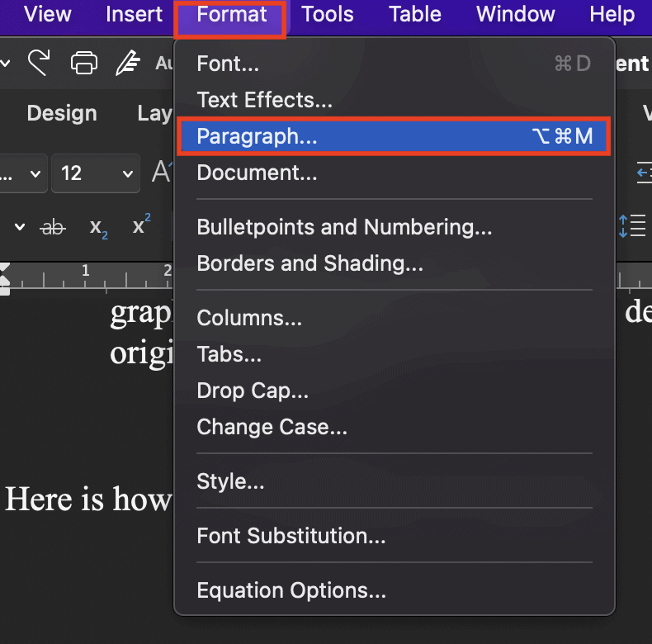Screen dimensions: 652x644
Task: Open the Window menu
Action: (515, 14)
